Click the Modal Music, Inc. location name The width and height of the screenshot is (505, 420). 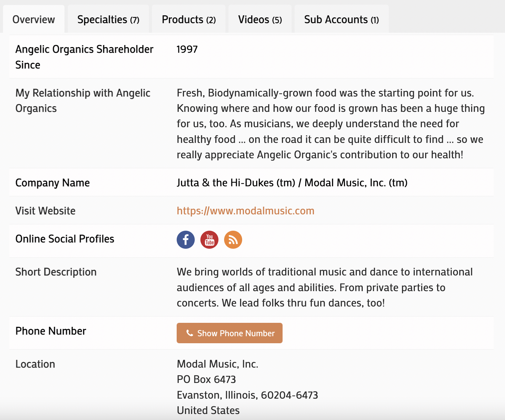pos(217,364)
